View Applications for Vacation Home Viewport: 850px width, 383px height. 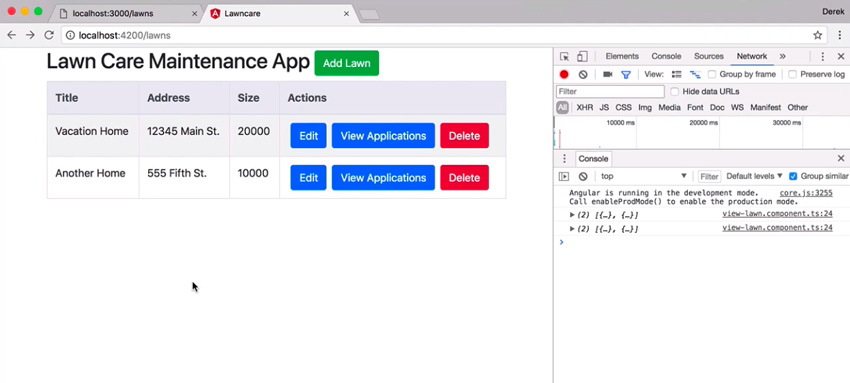pos(383,135)
